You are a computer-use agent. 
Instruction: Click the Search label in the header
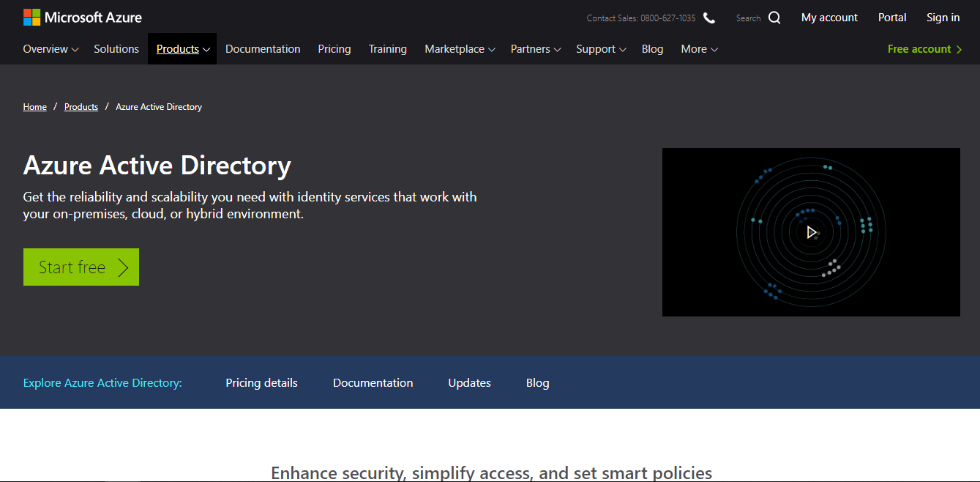click(x=749, y=18)
